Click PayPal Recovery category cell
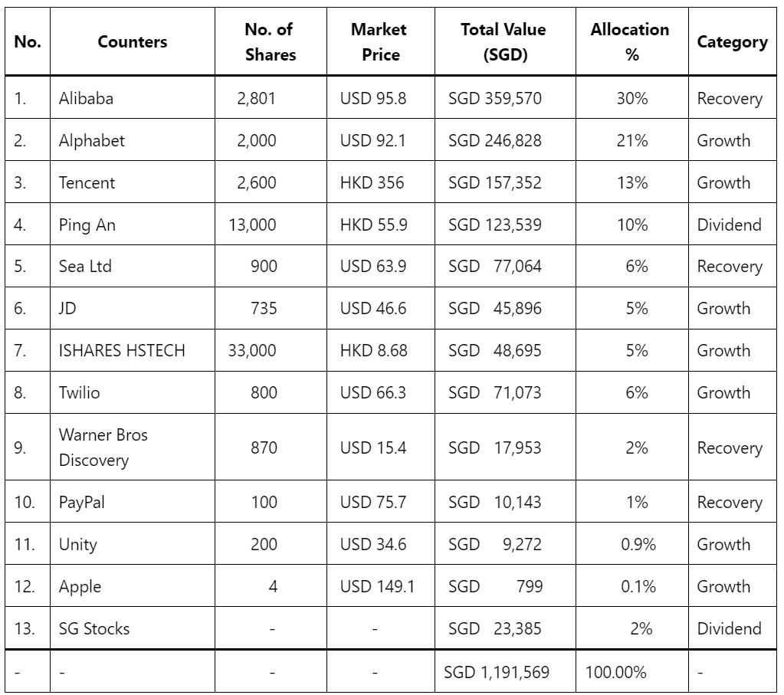Image resolution: width=784 pixels, height=695 pixels. tap(733, 501)
